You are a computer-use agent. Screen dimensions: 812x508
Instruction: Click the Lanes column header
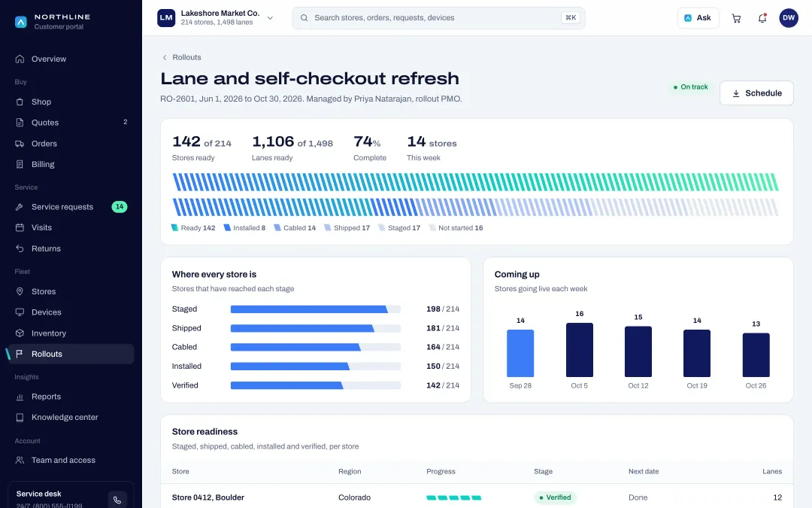771,472
